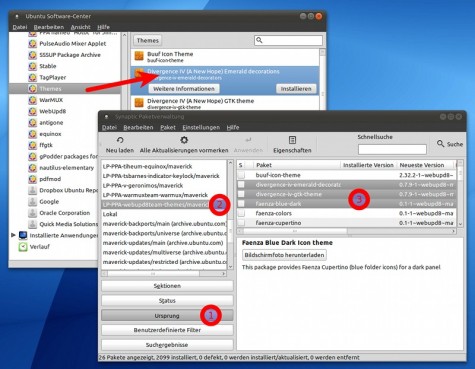
Task: Select LP-PPA-tiheum-equinox/maverick origin
Action: (164, 166)
